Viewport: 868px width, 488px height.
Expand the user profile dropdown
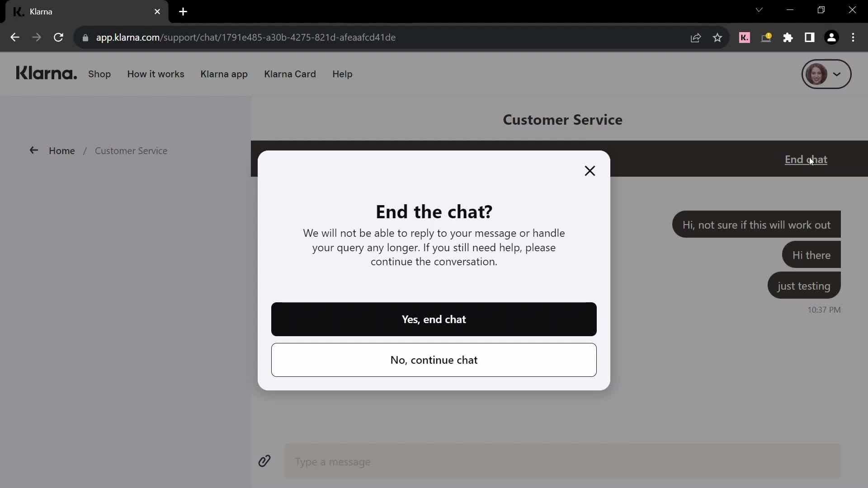826,74
